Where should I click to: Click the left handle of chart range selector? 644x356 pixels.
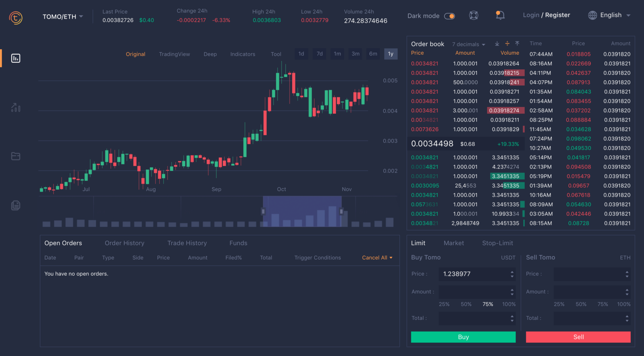click(x=263, y=211)
